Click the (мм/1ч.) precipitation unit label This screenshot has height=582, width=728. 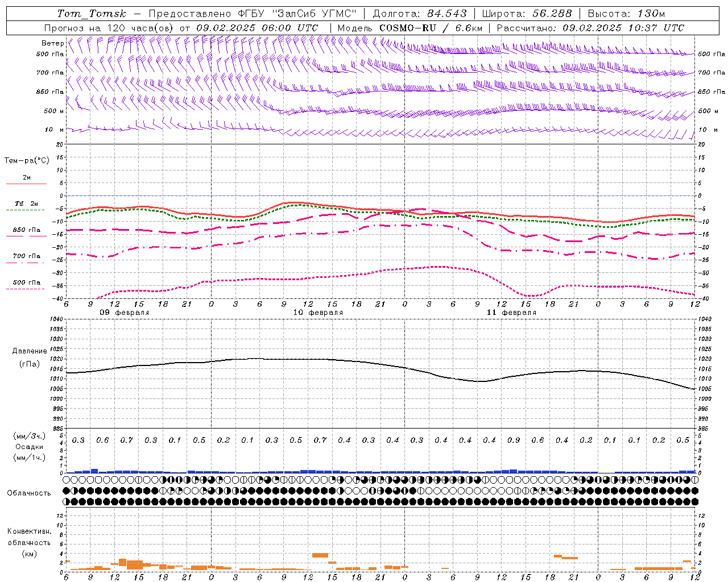(x=30, y=458)
